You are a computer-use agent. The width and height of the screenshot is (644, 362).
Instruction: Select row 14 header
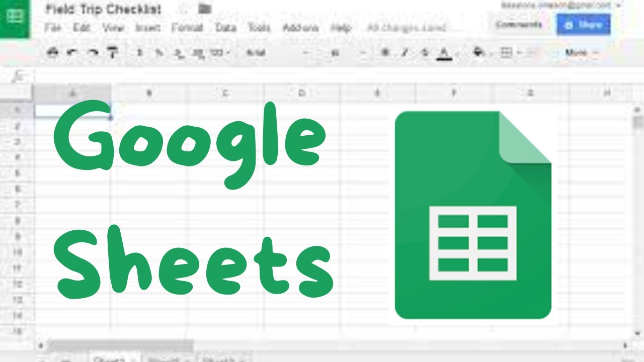17,316
